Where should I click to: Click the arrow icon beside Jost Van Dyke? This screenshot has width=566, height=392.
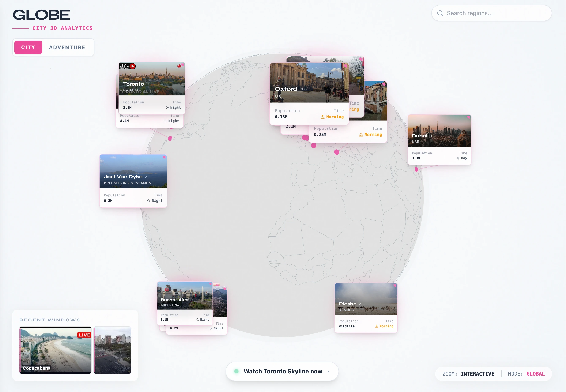click(146, 177)
